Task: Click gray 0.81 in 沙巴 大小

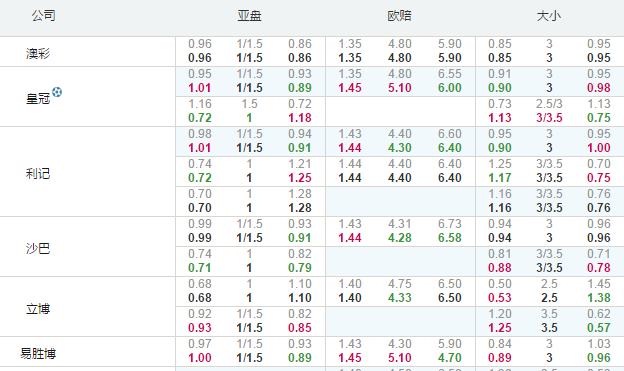Action: pos(500,254)
